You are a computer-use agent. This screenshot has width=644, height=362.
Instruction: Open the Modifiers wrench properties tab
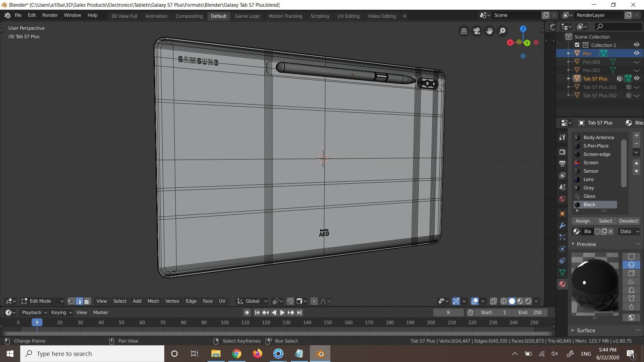pos(562,226)
